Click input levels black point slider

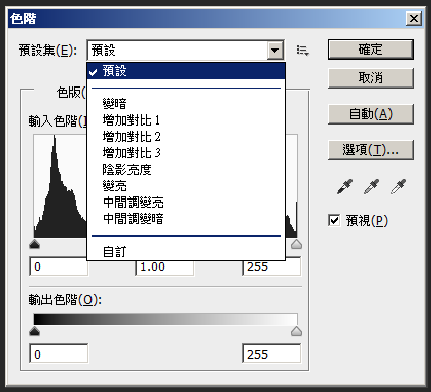coord(35,244)
